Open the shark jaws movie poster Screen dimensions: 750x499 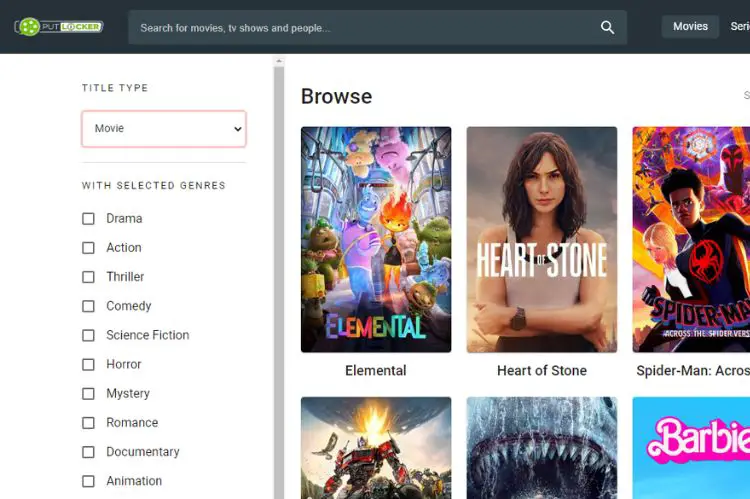(542, 448)
